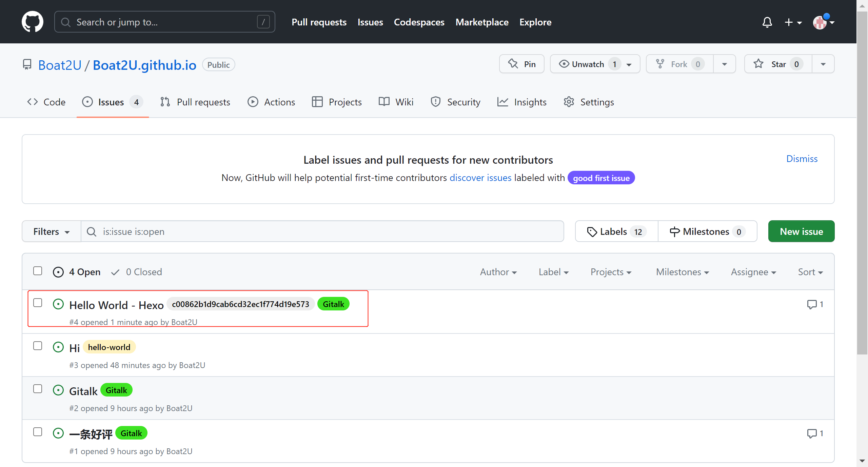The height and width of the screenshot is (467, 868).
Task: Focus the Search or jump to field
Action: click(x=164, y=22)
